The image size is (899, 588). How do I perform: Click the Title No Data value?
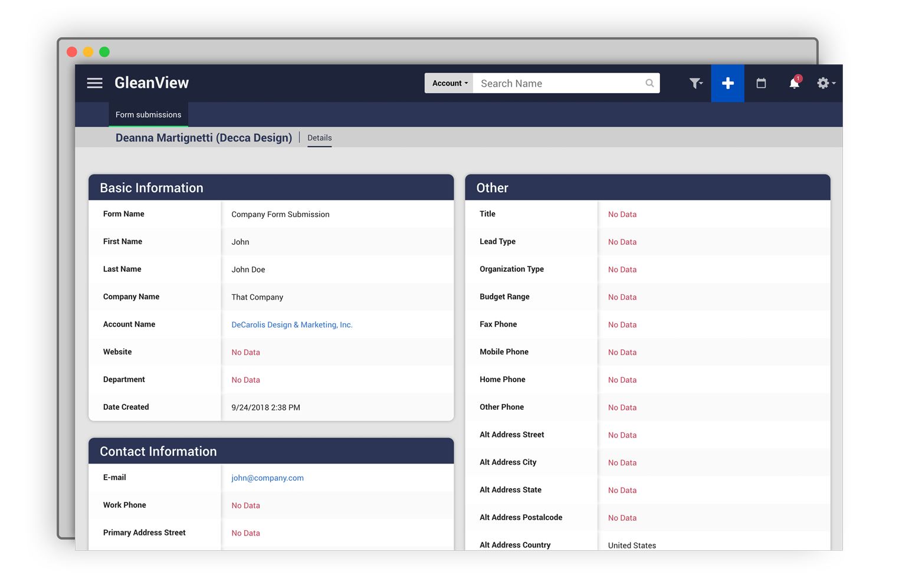[622, 214]
